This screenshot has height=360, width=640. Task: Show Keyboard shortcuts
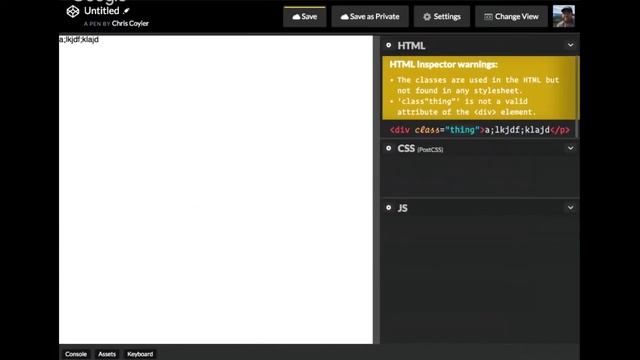pyautogui.click(x=140, y=354)
